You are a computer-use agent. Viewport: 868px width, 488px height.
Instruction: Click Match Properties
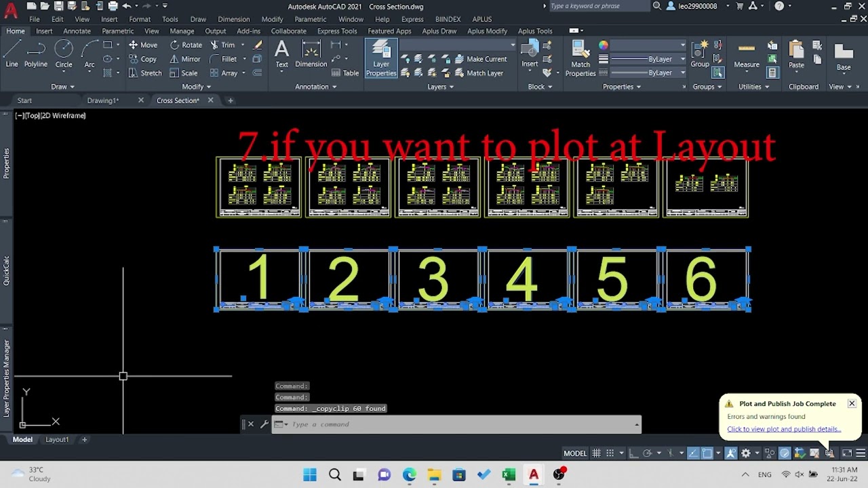580,58
